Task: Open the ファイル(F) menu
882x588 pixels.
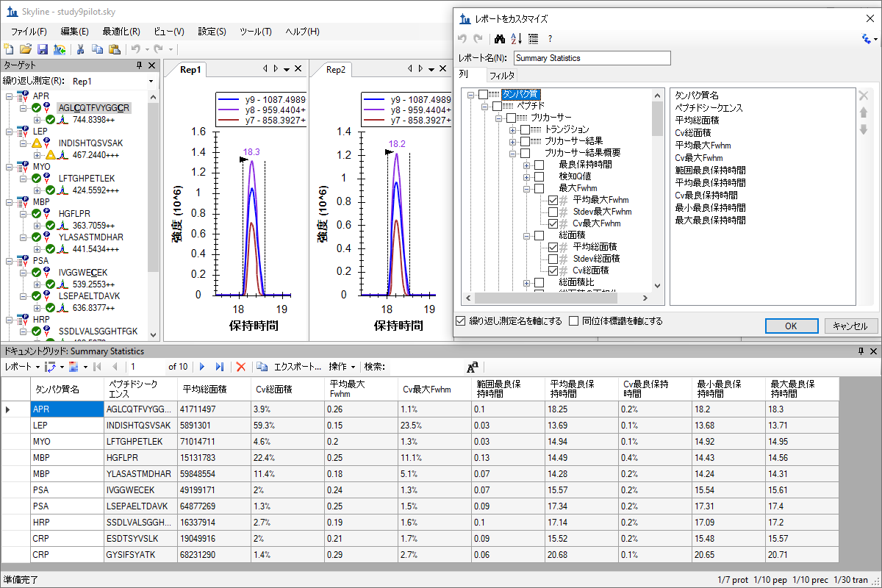Action: pyautogui.click(x=29, y=32)
